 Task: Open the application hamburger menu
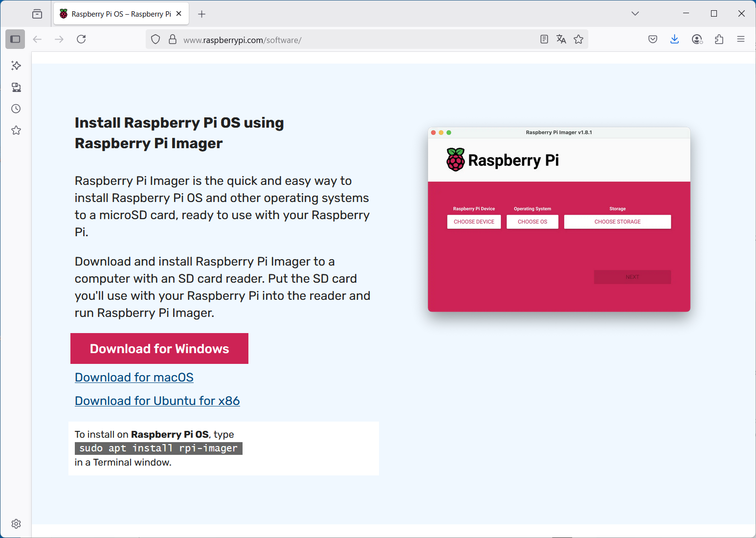741,39
